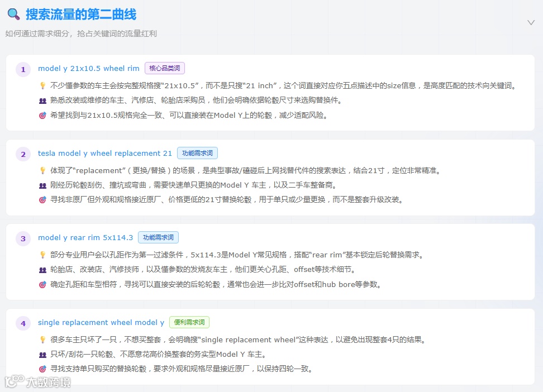
Task: Collapse the section using the top-right chevron
Action: coord(531,22)
